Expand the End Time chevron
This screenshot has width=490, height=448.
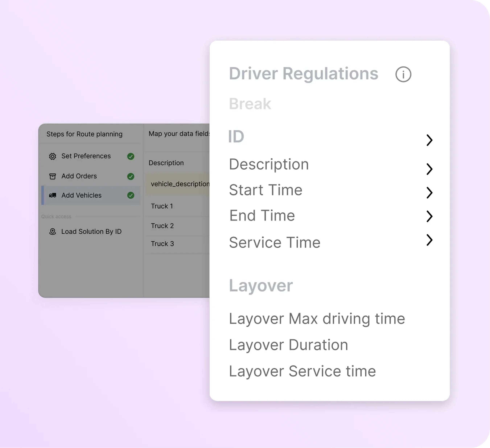(x=429, y=216)
